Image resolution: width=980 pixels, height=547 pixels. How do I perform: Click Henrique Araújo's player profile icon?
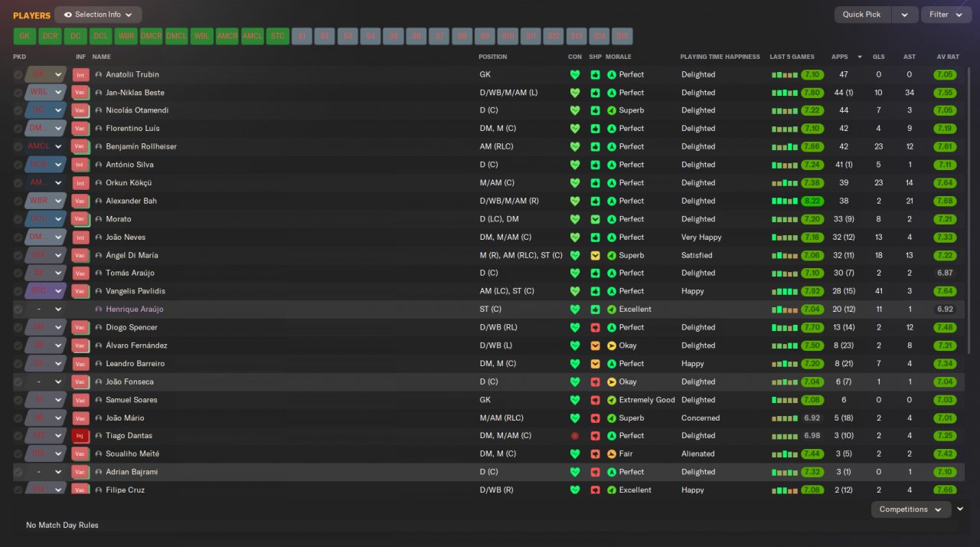[x=99, y=310]
